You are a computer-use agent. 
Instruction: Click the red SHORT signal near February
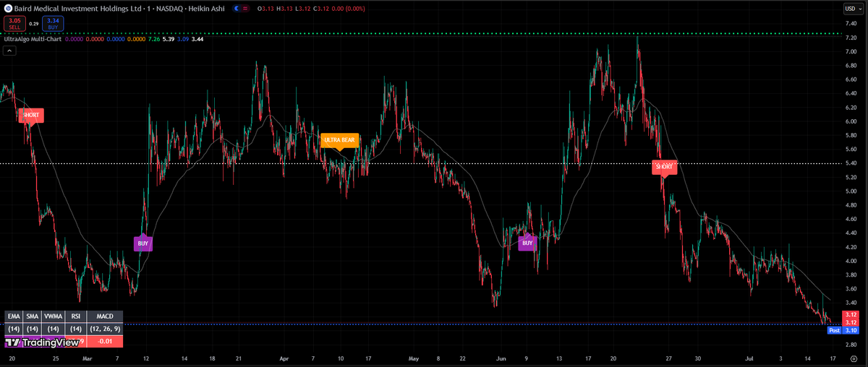point(31,116)
